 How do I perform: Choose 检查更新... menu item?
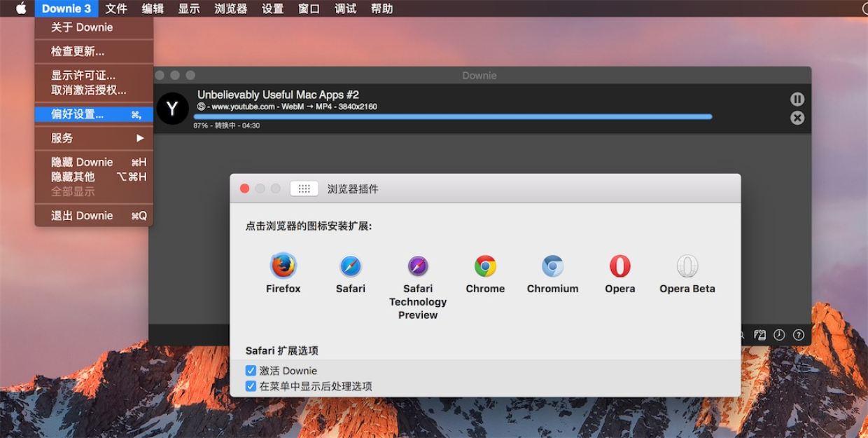(x=94, y=51)
